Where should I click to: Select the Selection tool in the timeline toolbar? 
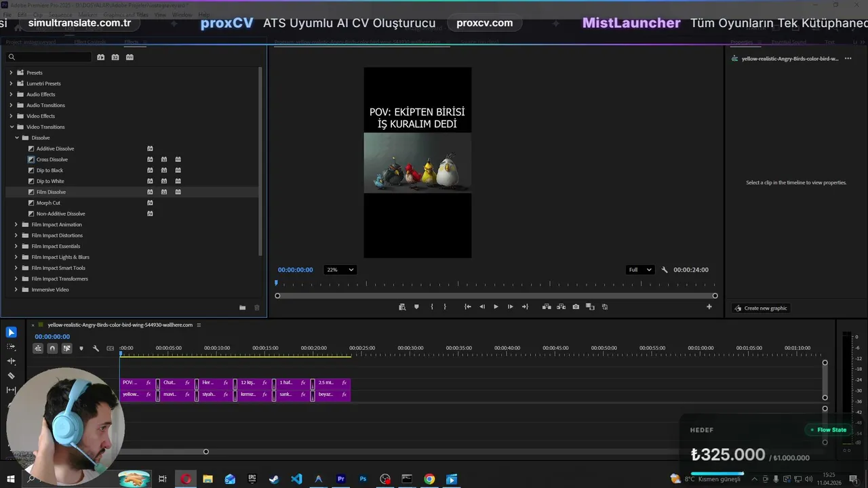[11, 332]
